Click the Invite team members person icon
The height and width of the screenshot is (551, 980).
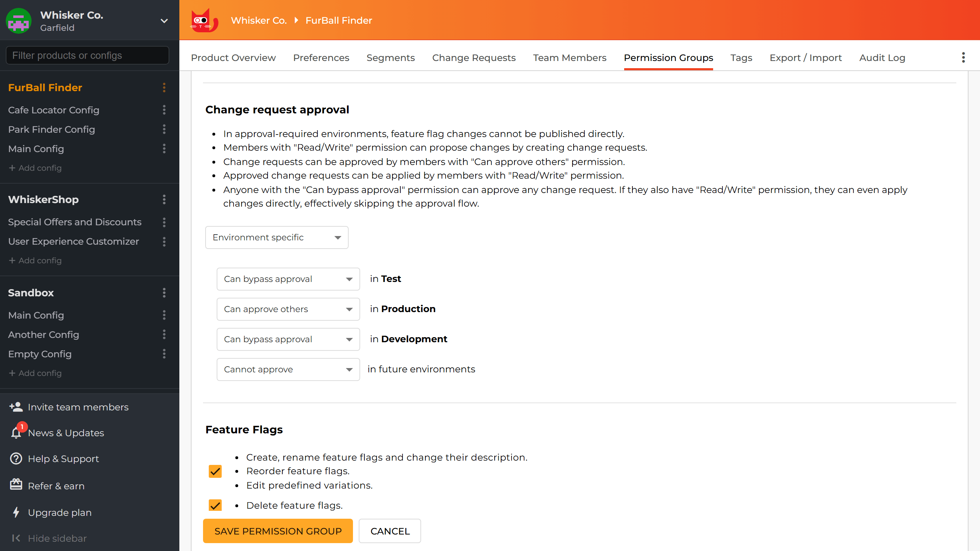click(16, 407)
